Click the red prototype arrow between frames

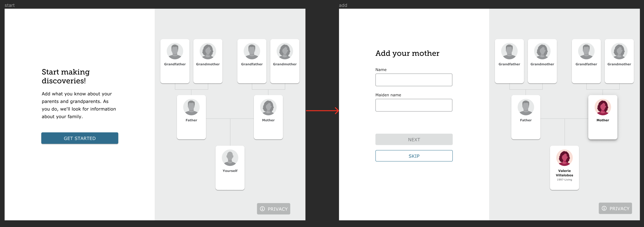322,110
